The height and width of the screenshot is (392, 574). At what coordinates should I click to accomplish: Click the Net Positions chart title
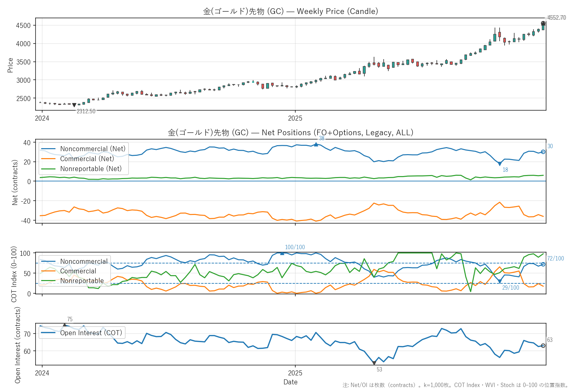[x=290, y=133]
